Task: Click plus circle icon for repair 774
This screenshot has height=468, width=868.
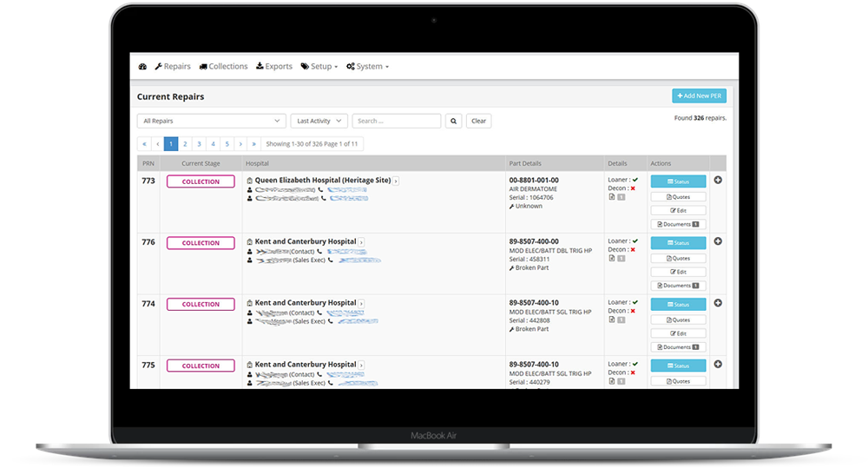Action: pos(718,303)
